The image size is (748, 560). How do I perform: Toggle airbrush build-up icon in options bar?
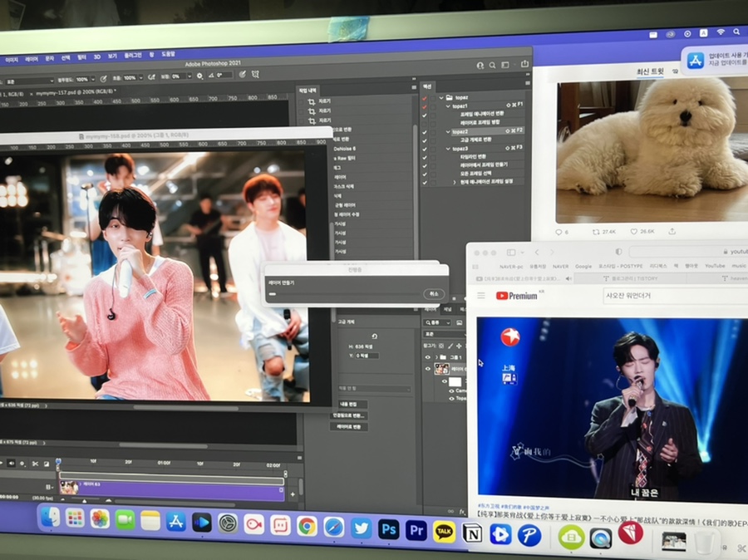pyautogui.click(x=151, y=77)
